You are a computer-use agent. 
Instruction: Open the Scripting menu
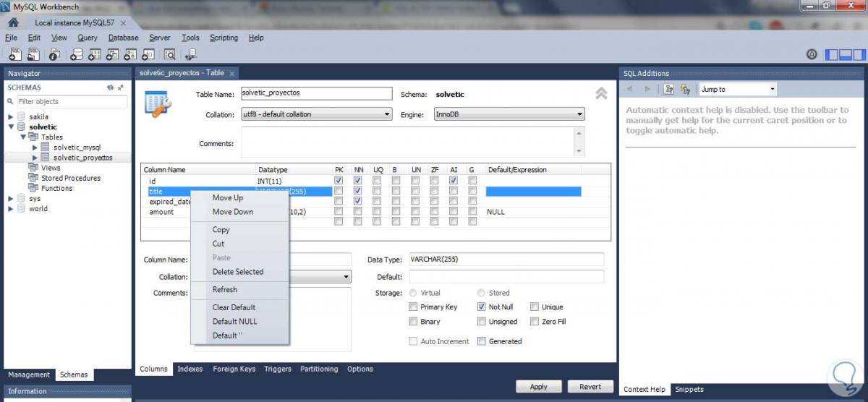[224, 38]
